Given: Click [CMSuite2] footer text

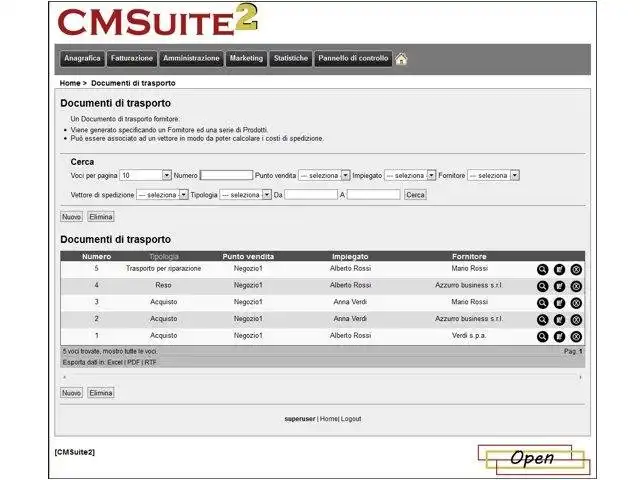Looking at the screenshot, I should coord(75,452).
